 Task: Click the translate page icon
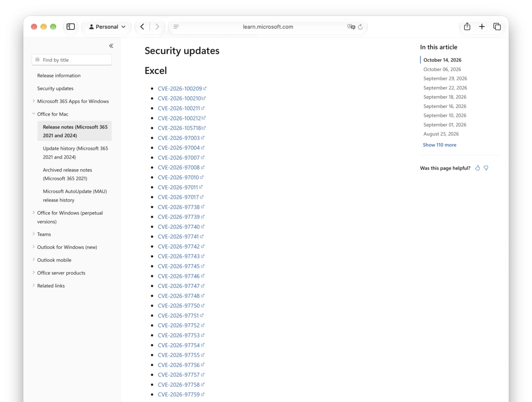pos(351,27)
